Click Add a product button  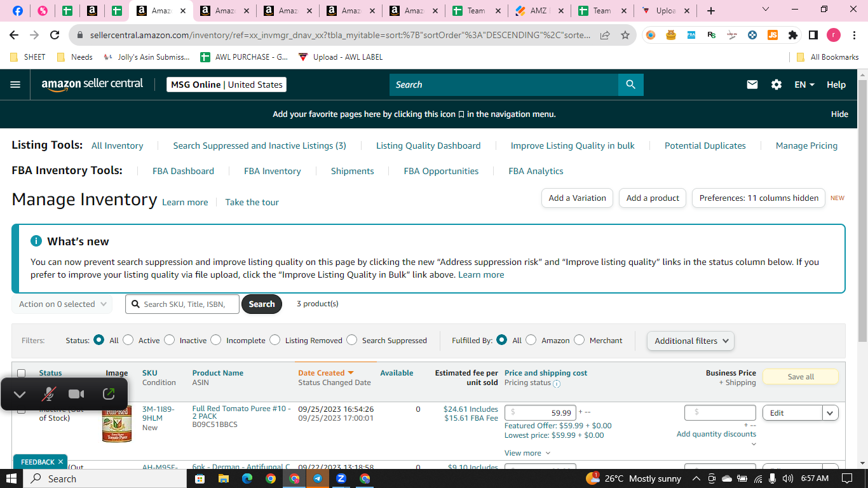click(653, 198)
